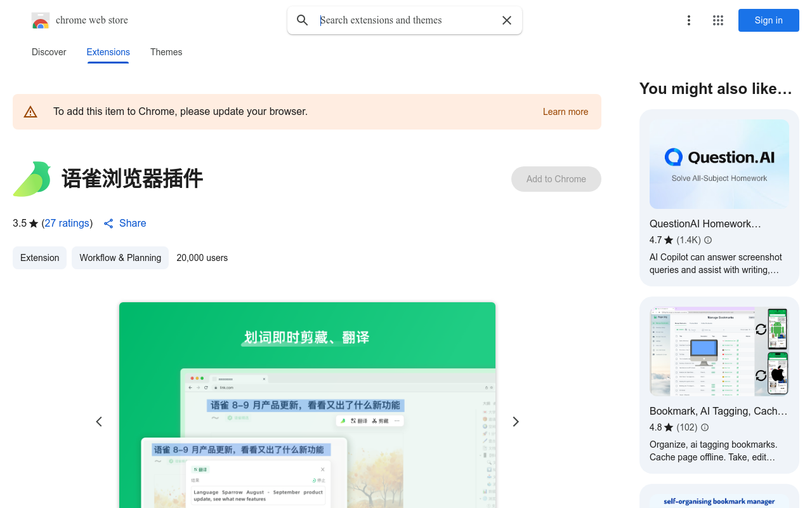
Task: Advance to next screenshot with right arrow
Action: click(516, 422)
